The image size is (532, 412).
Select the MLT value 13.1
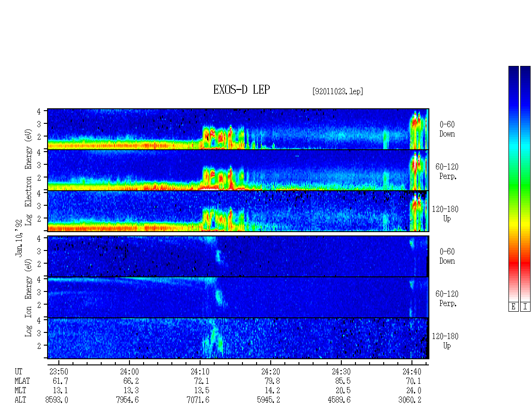pyautogui.click(x=60, y=391)
